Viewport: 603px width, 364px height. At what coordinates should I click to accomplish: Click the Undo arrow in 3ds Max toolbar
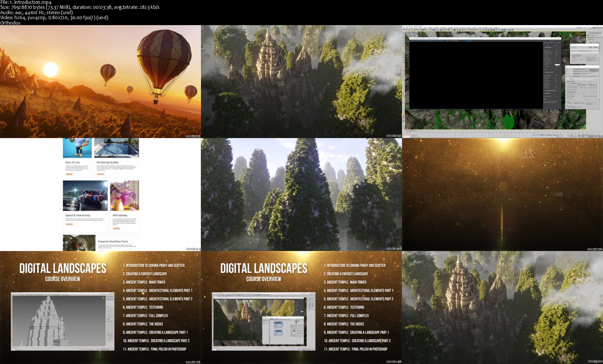pos(404,30)
